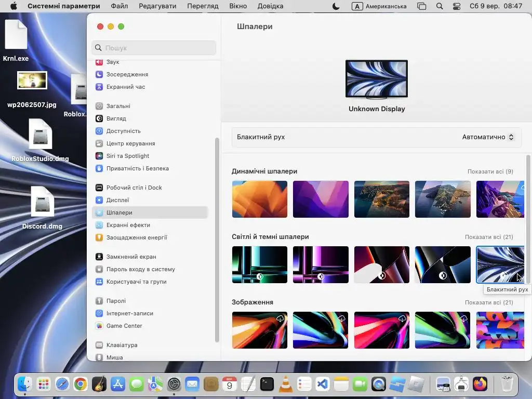Open Spotlight search in menu bar
Image resolution: width=532 pixels, height=399 pixels.
click(x=440, y=6)
